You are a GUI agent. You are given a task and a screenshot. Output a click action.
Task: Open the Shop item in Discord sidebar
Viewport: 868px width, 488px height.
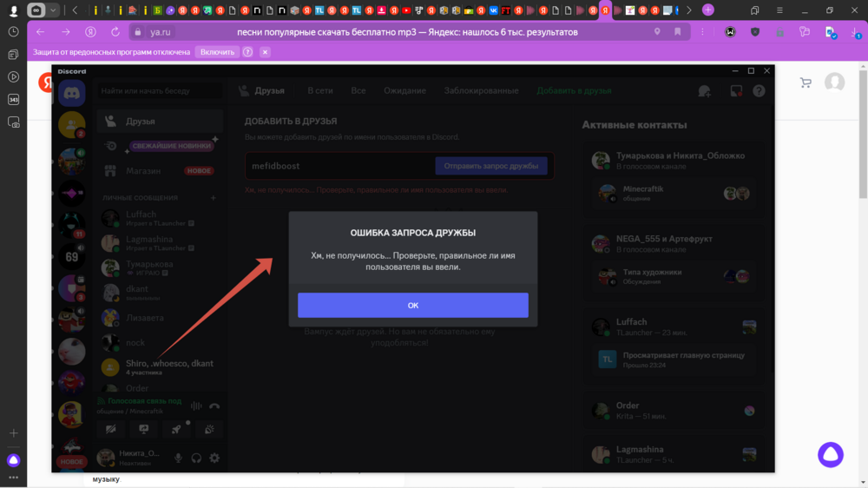click(161, 170)
